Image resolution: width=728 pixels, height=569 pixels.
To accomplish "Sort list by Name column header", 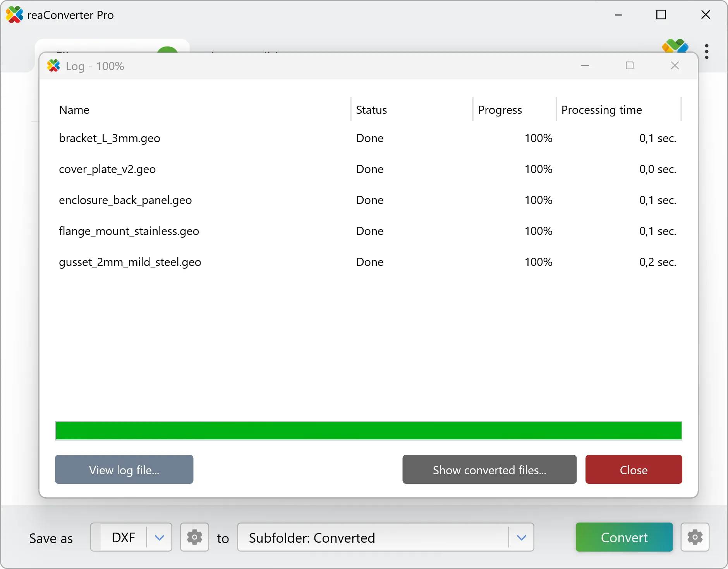I will (x=74, y=110).
